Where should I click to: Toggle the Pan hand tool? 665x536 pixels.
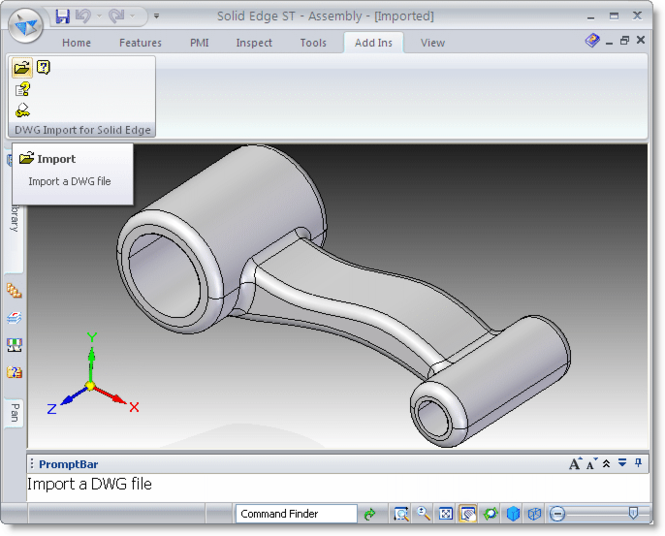coord(468,514)
